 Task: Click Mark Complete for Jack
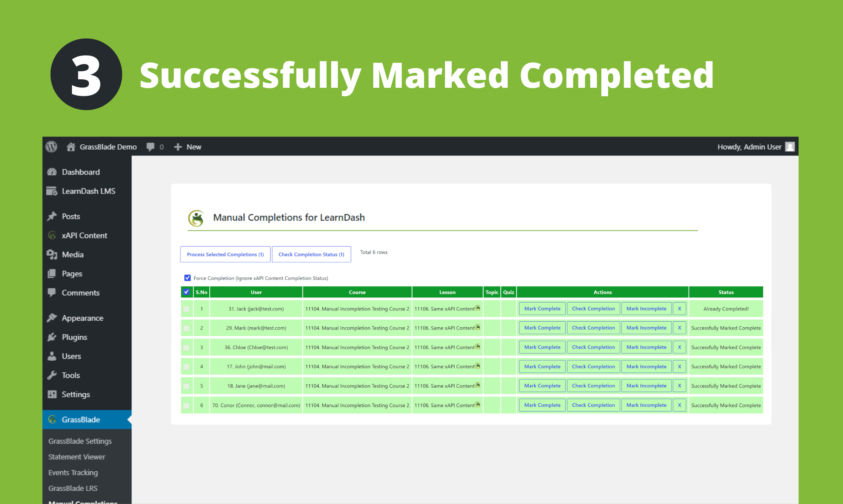pyautogui.click(x=542, y=308)
